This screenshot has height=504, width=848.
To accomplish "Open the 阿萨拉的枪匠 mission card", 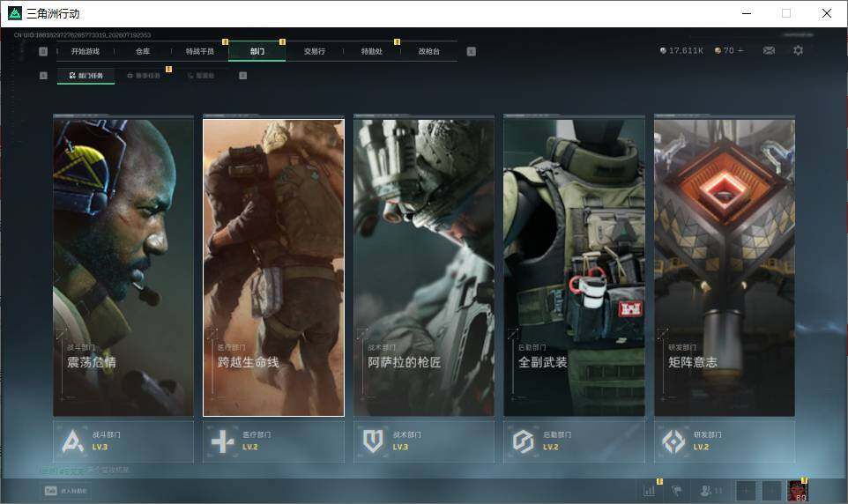I will coord(424,268).
